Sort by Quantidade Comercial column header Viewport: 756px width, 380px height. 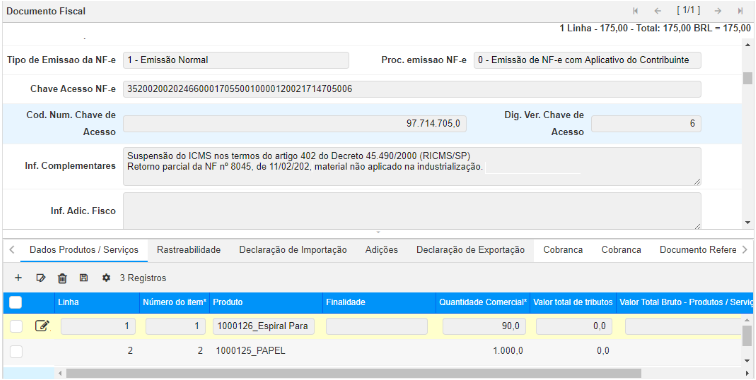click(483, 302)
